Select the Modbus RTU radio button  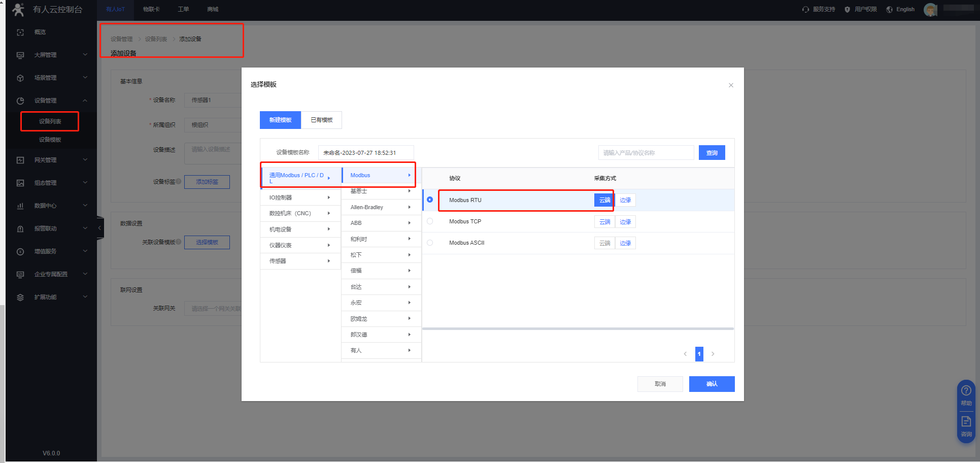pos(430,200)
